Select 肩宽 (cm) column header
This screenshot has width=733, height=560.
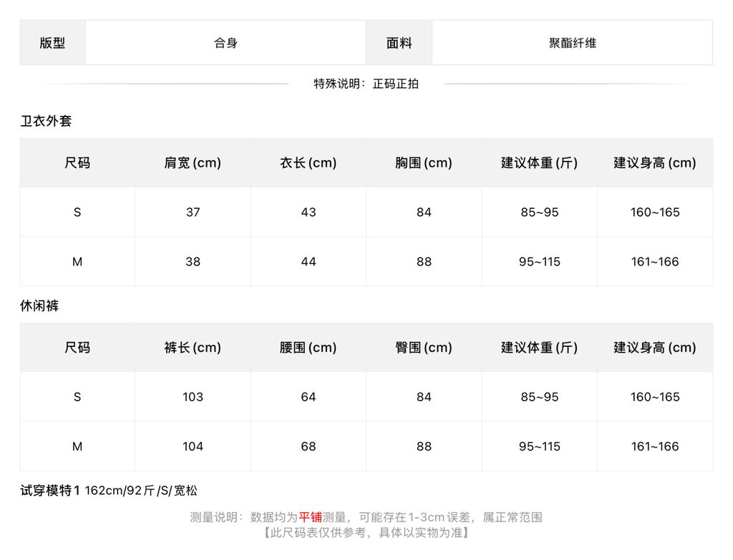click(193, 162)
